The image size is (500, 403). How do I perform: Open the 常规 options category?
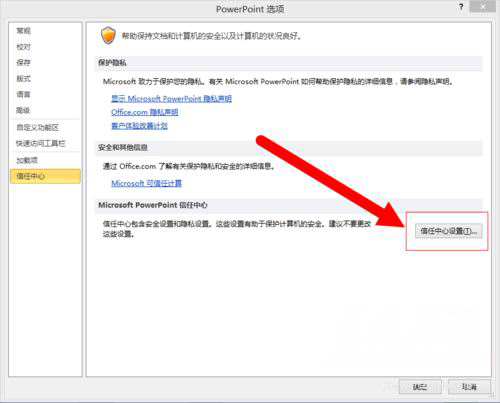point(24,31)
